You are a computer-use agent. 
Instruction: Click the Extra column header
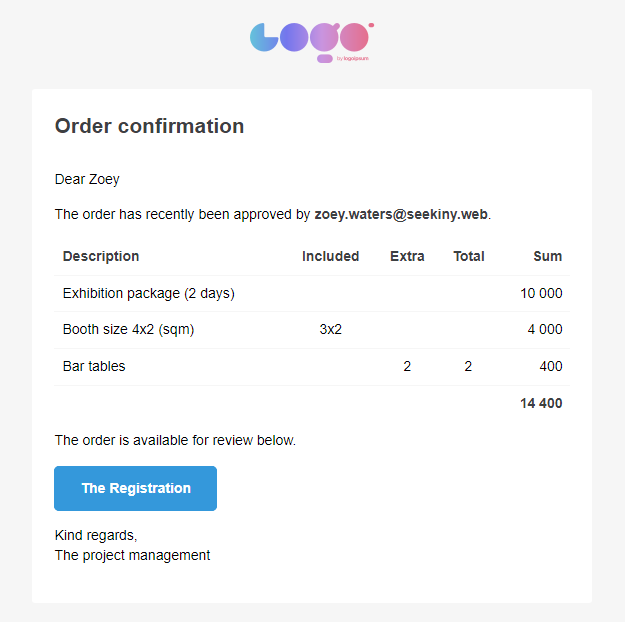pos(407,256)
